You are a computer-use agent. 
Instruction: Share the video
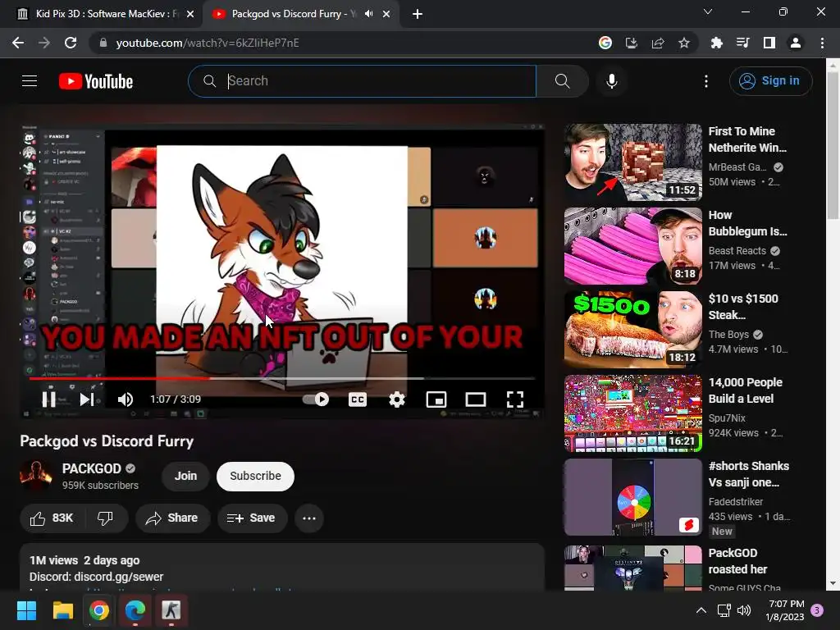[x=172, y=518]
